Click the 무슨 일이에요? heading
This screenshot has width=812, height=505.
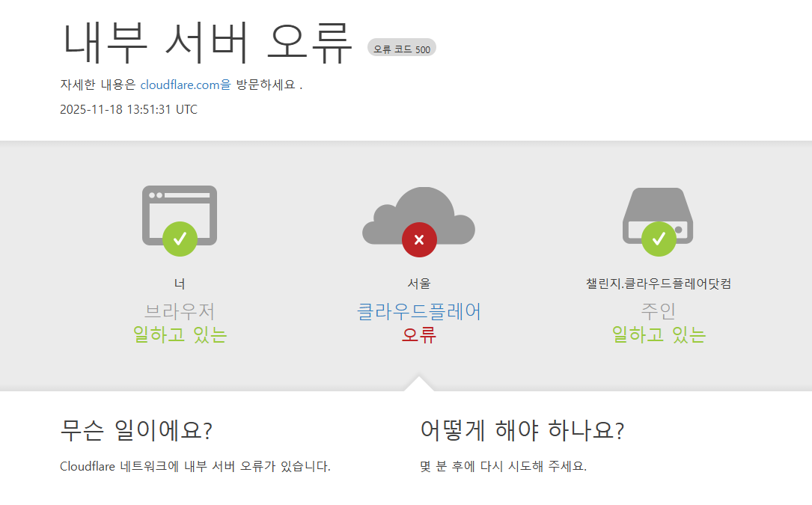pyautogui.click(x=136, y=430)
